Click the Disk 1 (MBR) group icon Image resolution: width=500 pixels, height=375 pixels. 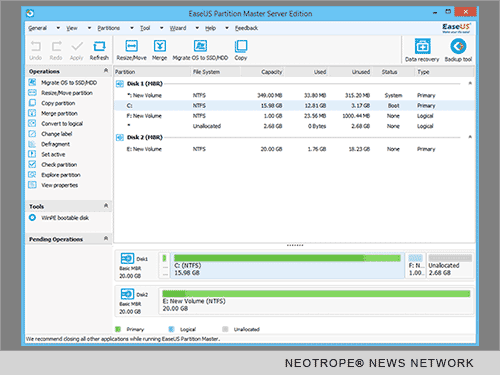(120, 84)
